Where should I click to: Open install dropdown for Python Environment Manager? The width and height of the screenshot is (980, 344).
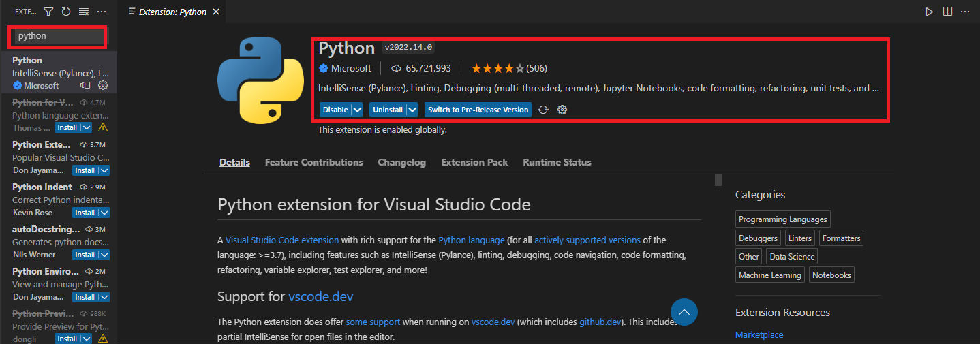pyautogui.click(x=104, y=297)
